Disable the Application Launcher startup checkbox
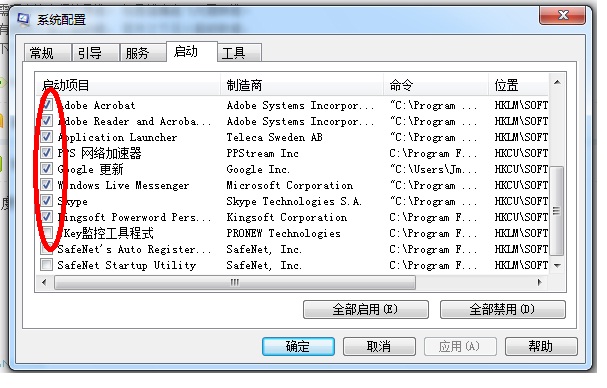This screenshot has width=607, height=388. 47,137
